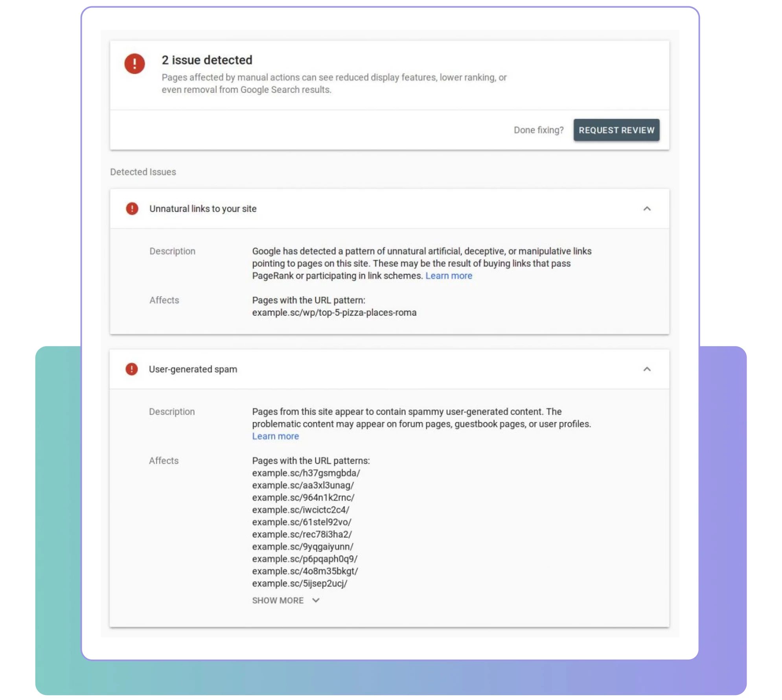Expand the SHOW MORE URL patterns list
782x700 pixels.
click(x=286, y=600)
